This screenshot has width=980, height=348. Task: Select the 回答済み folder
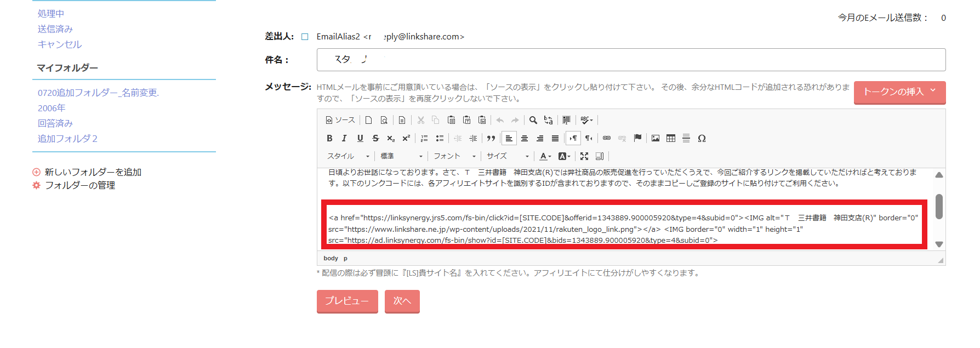[55, 123]
